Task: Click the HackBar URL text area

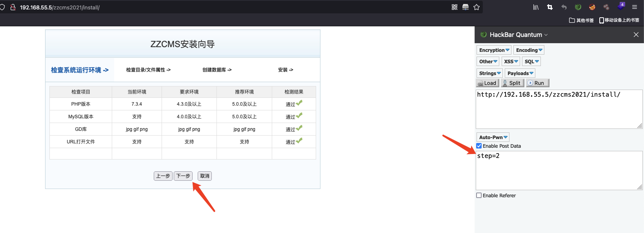Action: tap(559, 109)
